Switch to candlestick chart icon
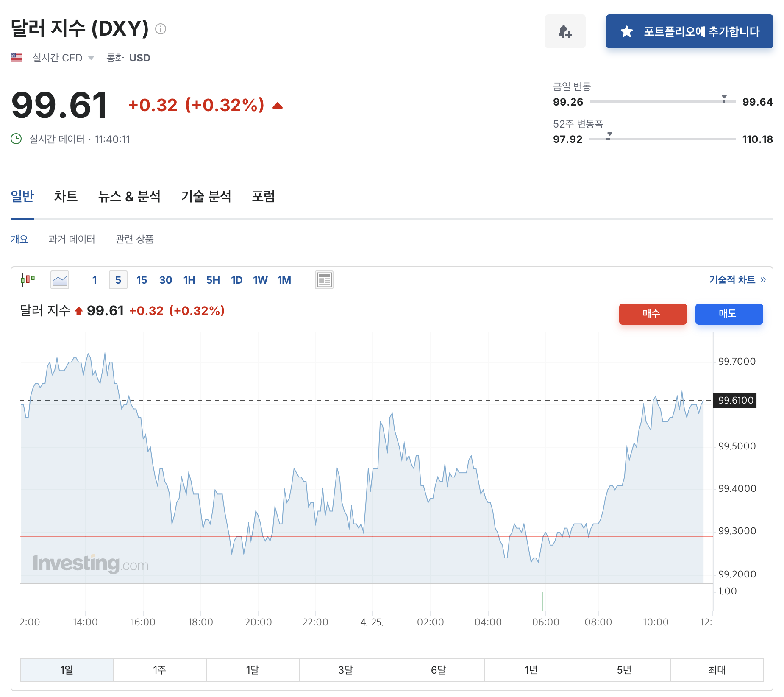The width and height of the screenshot is (784, 697). 28,280
